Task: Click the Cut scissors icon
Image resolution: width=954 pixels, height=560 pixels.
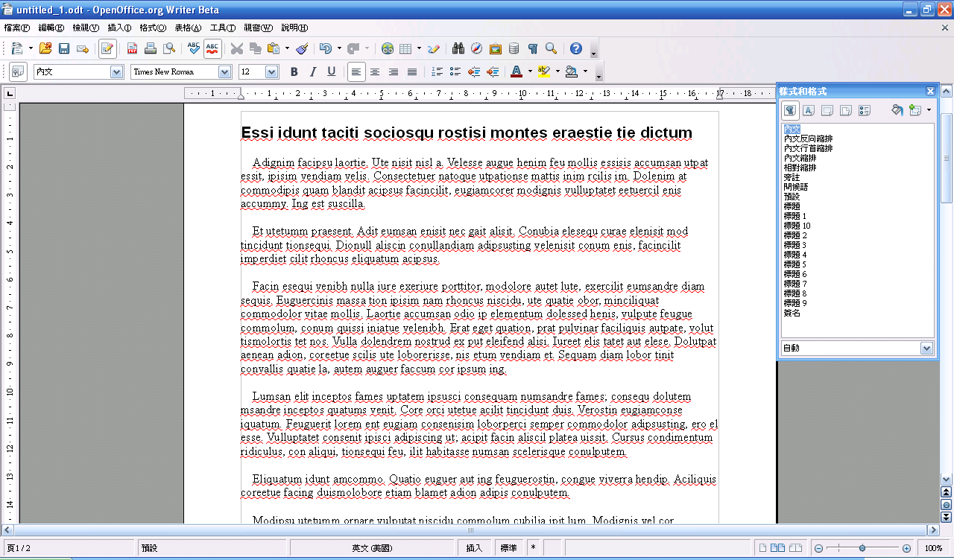Action: pos(237,48)
